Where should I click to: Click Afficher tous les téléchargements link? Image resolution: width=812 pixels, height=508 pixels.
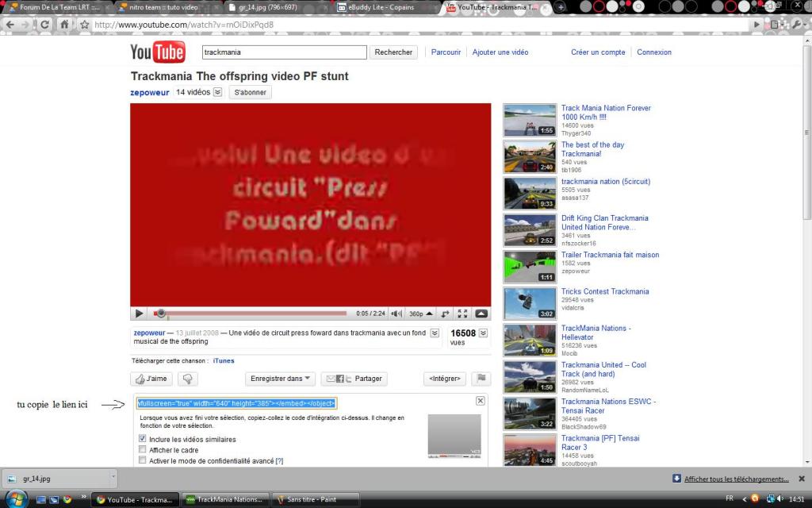[737, 479]
